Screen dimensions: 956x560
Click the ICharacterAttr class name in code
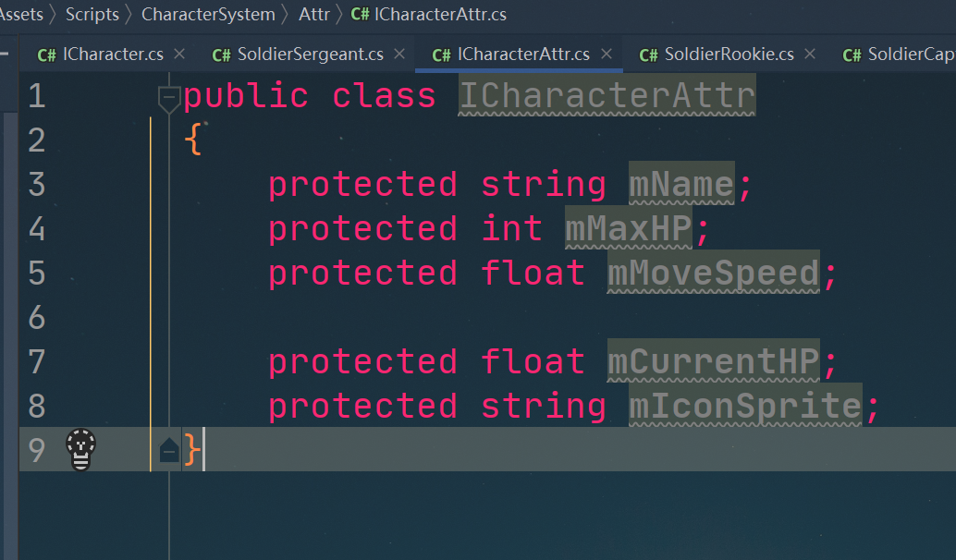607,96
